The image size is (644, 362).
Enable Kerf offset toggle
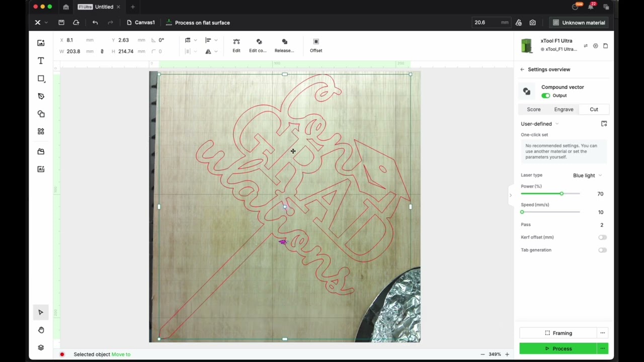[x=602, y=237]
